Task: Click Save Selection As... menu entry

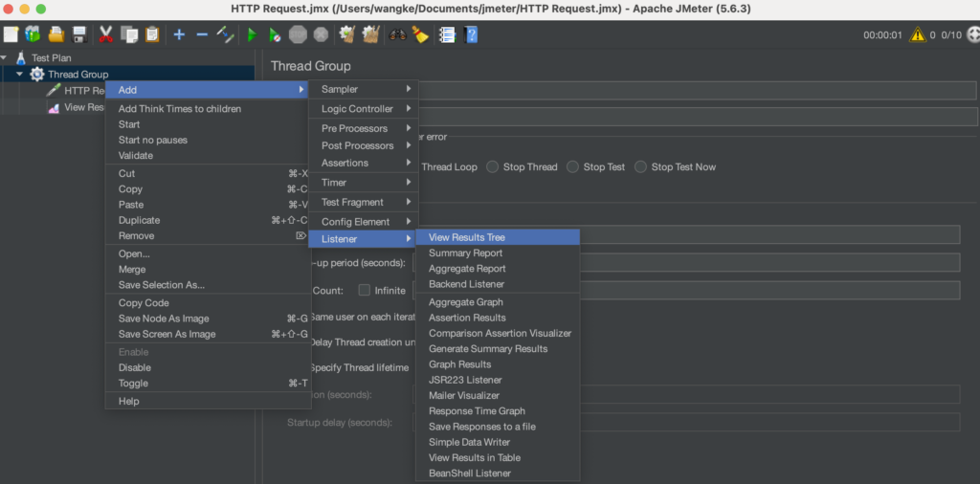Action: (x=208, y=285)
